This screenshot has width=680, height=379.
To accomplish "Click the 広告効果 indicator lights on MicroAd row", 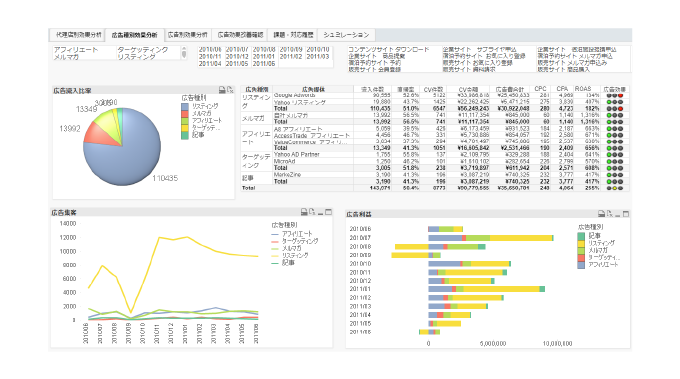I will pos(615,162).
